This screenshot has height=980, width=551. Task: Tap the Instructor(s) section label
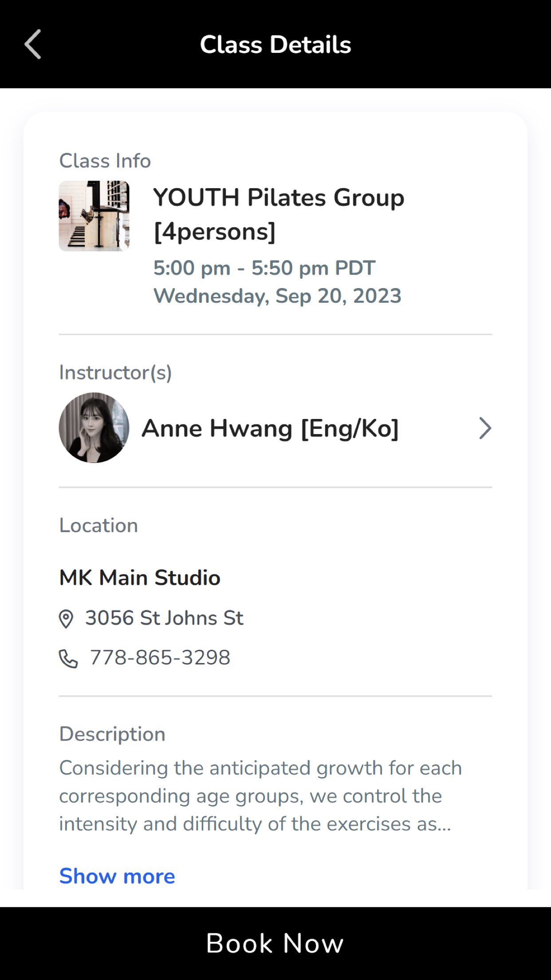coord(115,372)
